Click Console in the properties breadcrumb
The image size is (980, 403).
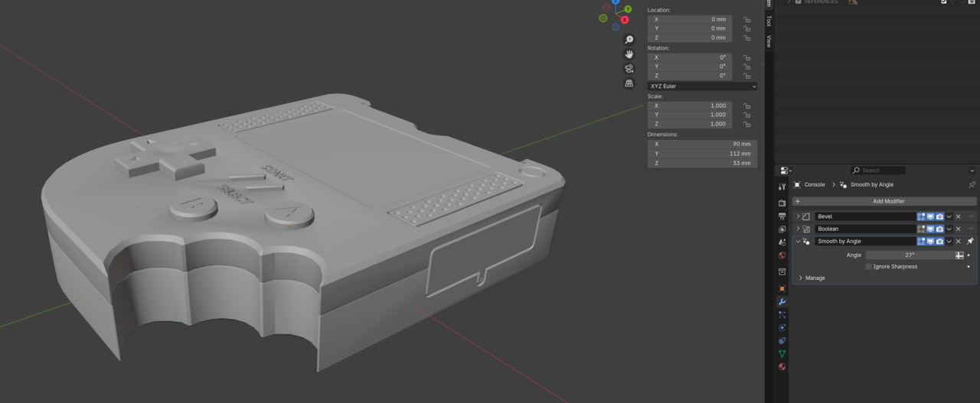814,184
